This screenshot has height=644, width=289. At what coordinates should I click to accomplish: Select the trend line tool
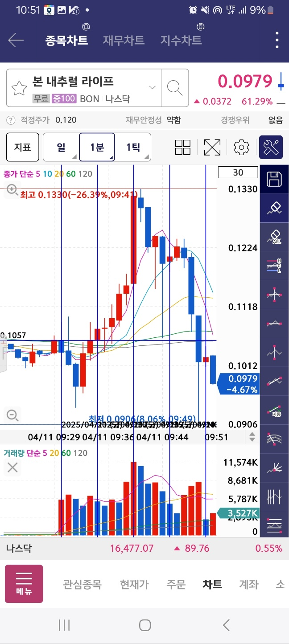pyautogui.click(x=274, y=380)
